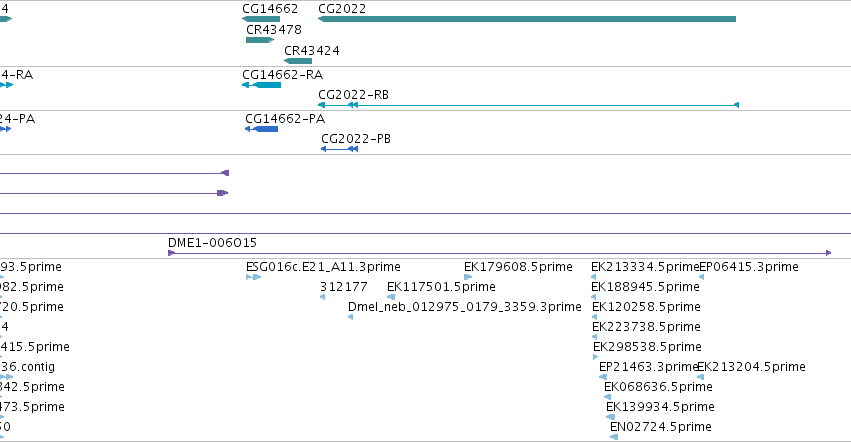The image size is (851, 442).
Task: Click the CG14662-RA transcript glyph
Action: 262,85
